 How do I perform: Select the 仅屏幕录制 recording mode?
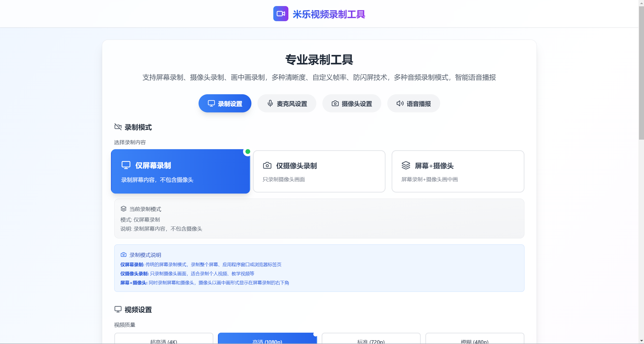[180, 171]
